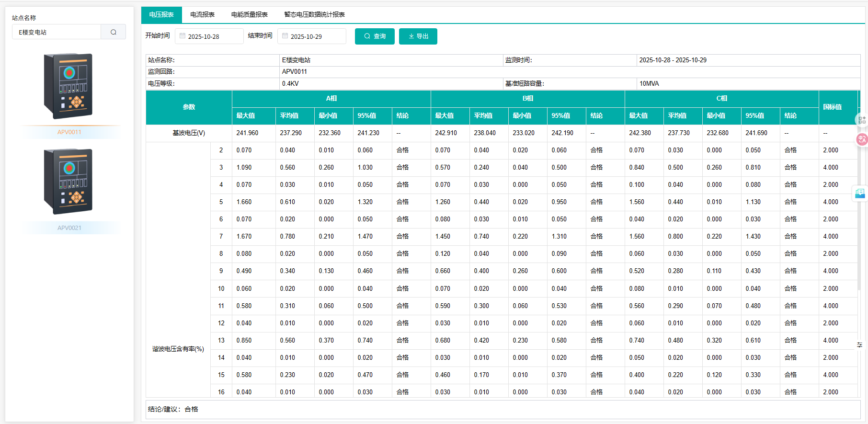Open the sliders settings icon at right
The image size is (868, 424).
(859, 344)
